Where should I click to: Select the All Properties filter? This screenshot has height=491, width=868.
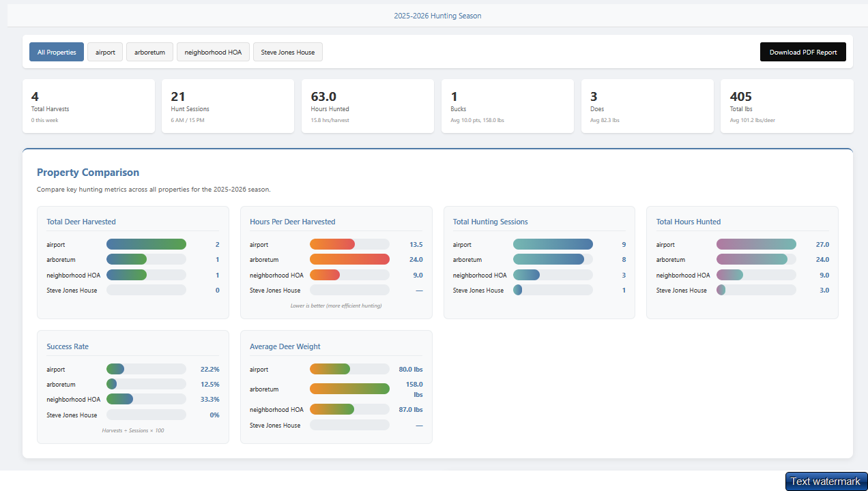(x=56, y=52)
